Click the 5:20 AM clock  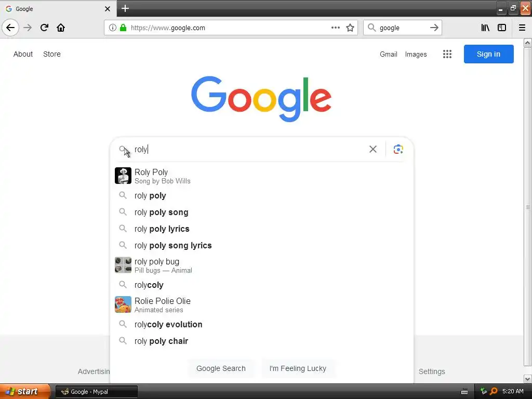click(x=513, y=392)
